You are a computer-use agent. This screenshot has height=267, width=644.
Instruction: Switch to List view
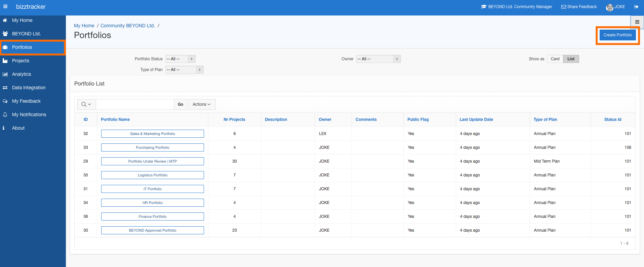point(571,59)
